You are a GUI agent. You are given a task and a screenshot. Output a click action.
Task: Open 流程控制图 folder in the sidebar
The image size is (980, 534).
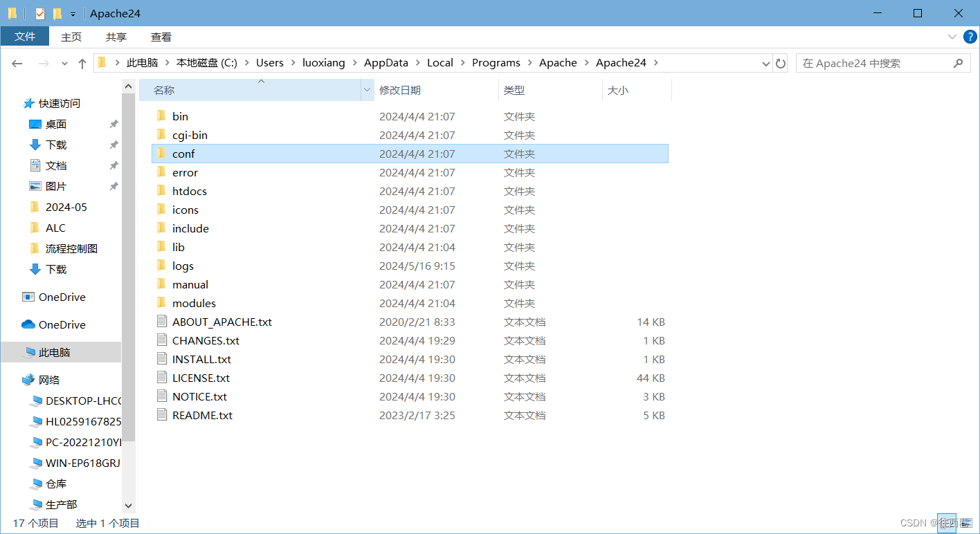point(71,248)
